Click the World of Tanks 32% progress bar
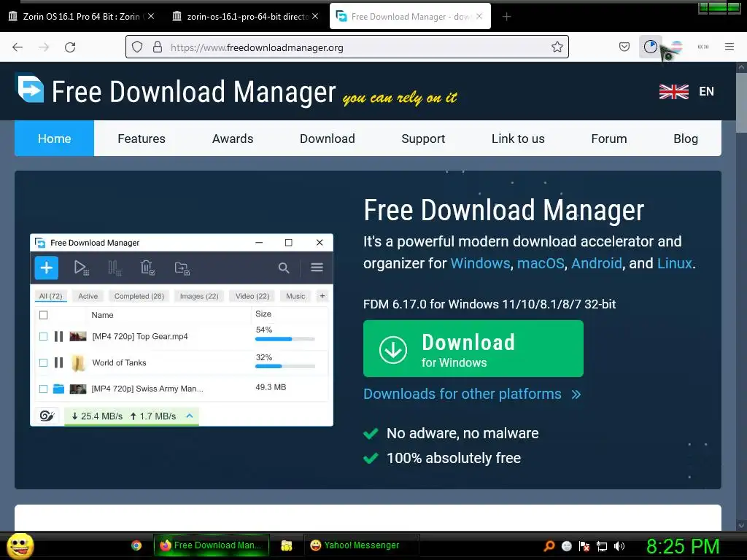 tap(285, 366)
